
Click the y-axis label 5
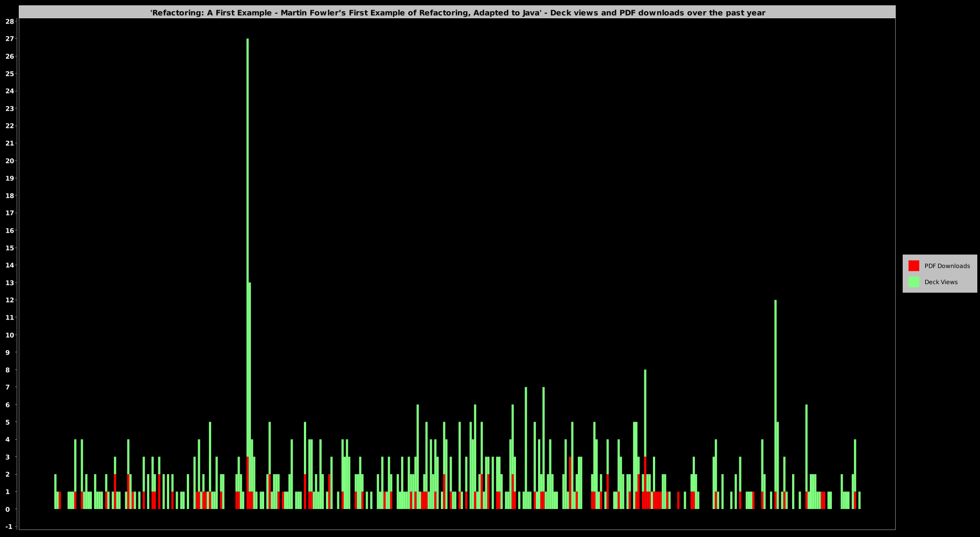(8, 422)
